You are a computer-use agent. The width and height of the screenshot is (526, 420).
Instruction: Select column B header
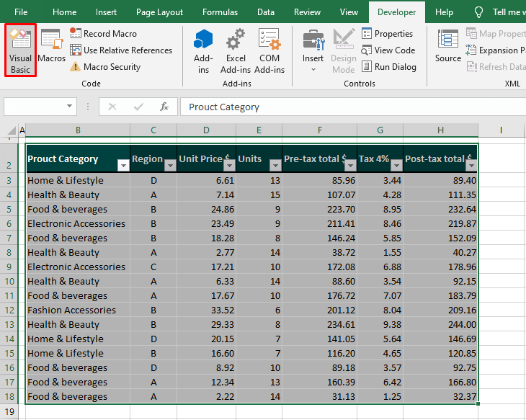[78, 130]
